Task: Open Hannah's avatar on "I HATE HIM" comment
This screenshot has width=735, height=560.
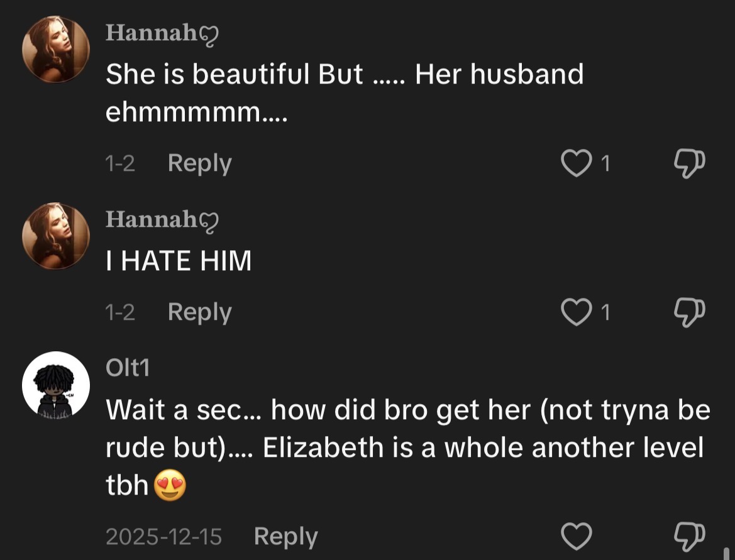Action: (56, 236)
